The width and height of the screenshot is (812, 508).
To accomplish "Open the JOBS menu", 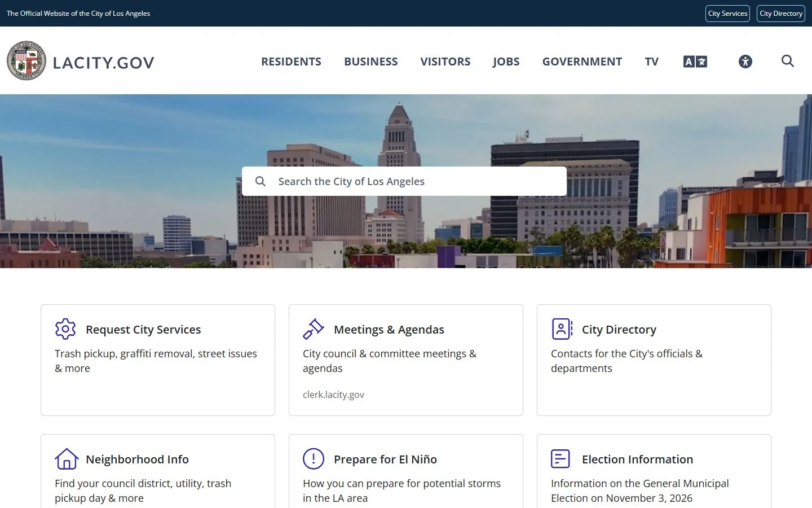I will [506, 62].
